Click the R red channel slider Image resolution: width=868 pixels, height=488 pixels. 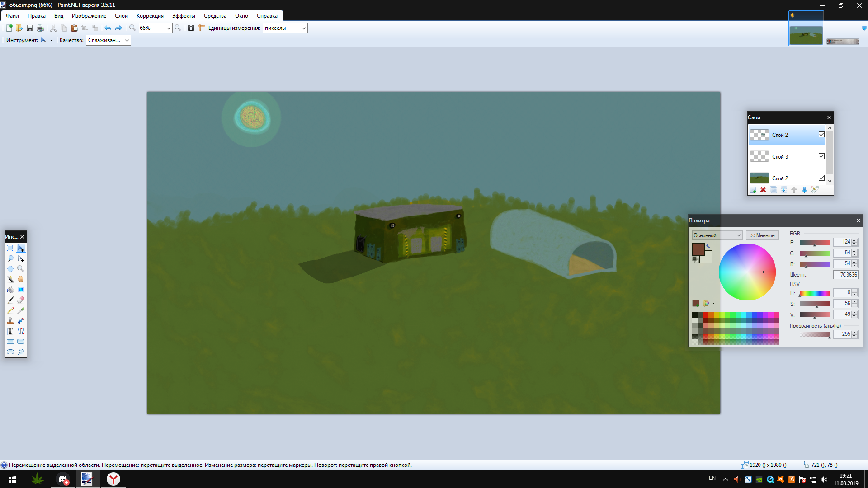click(815, 243)
